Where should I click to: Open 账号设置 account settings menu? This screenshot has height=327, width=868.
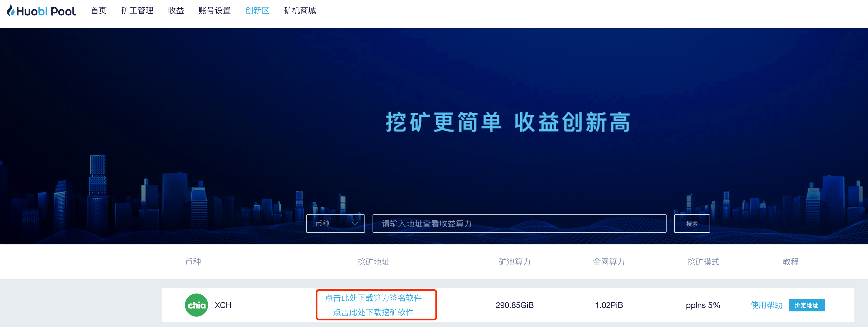coord(214,11)
